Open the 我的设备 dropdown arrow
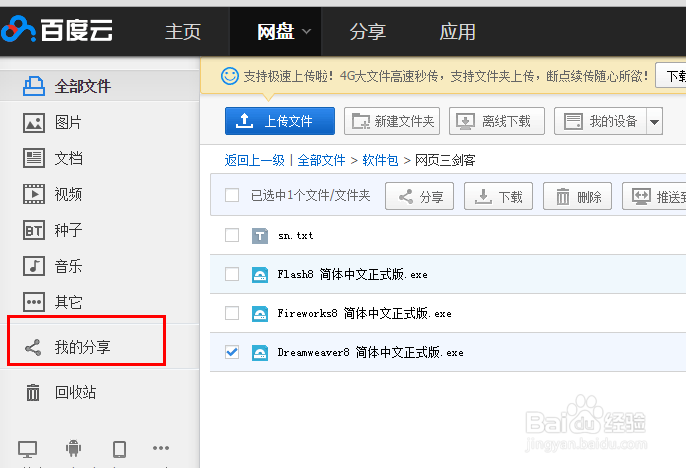The height and width of the screenshot is (468, 686). click(654, 122)
